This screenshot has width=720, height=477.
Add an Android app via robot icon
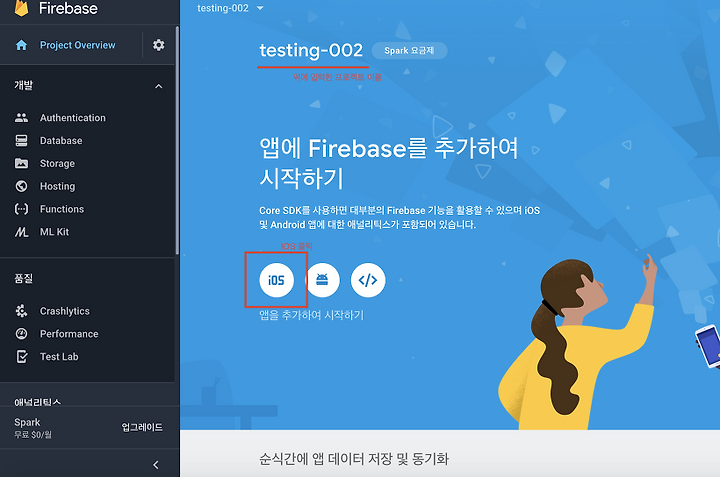click(x=322, y=280)
